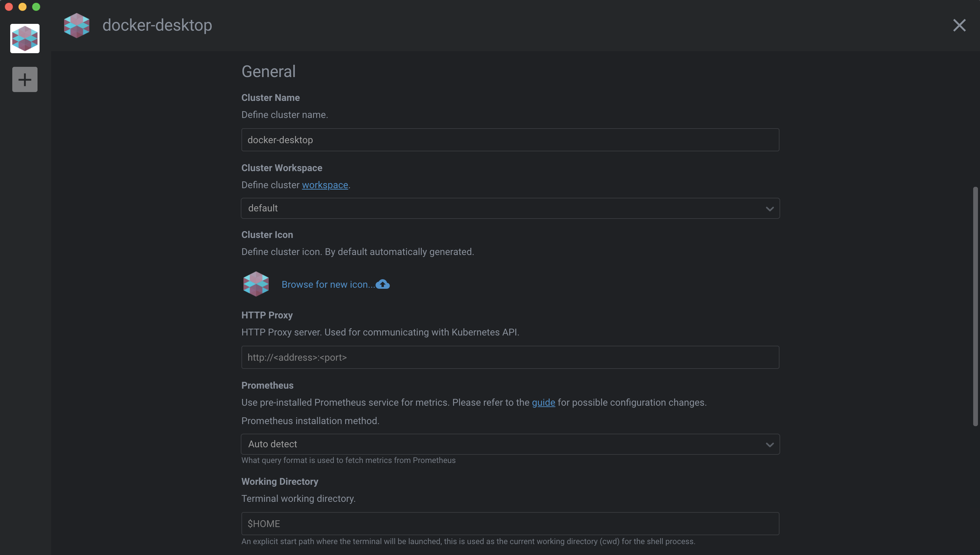Select the Cluster Name text field
The width and height of the screenshot is (980, 555).
(x=510, y=139)
